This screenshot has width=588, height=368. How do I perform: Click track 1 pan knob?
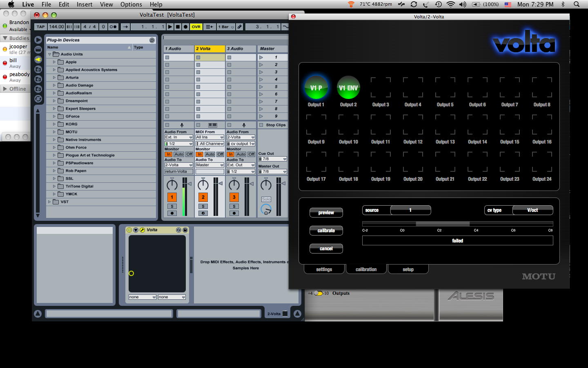click(172, 185)
